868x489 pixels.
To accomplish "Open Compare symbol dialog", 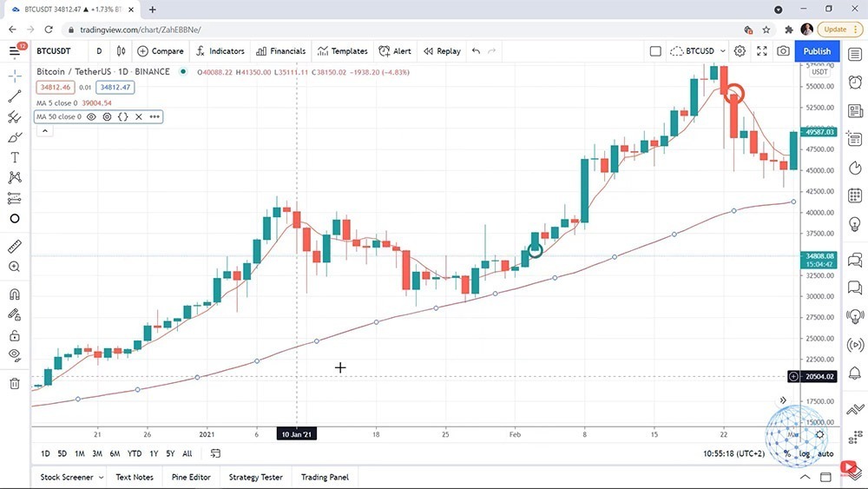I will [161, 51].
